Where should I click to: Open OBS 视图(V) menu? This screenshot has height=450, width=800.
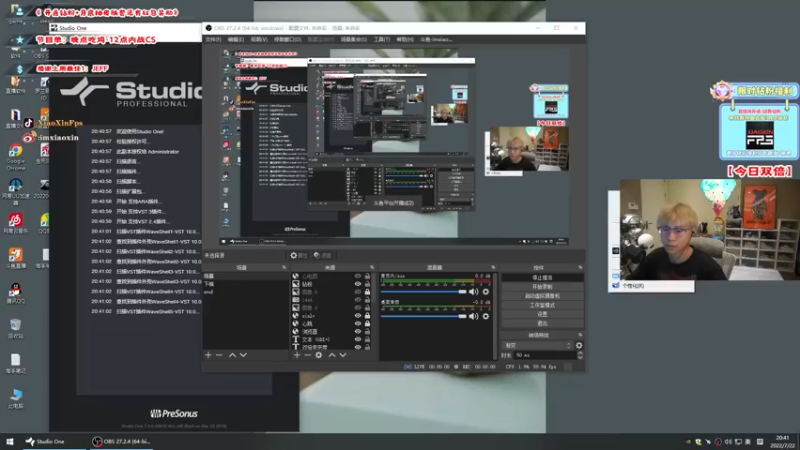259,39
